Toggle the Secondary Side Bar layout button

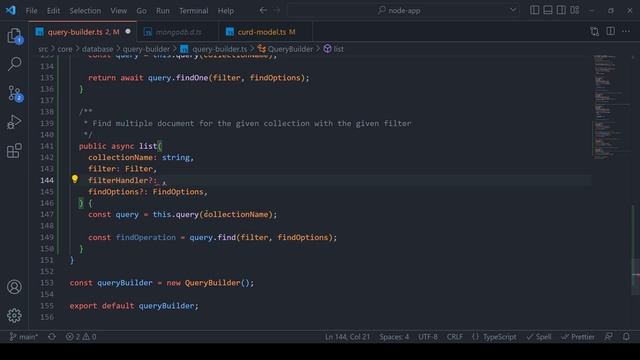[x=561, y=10]
